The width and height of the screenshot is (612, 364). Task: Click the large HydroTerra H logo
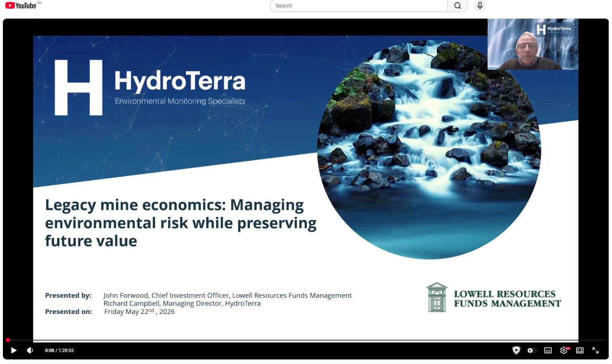point(79,87)
